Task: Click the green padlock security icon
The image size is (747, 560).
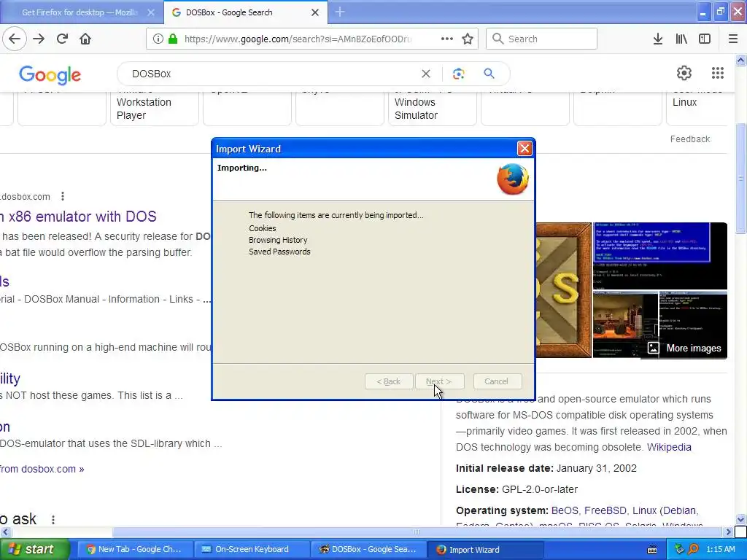Action: [x=172, y=39]
